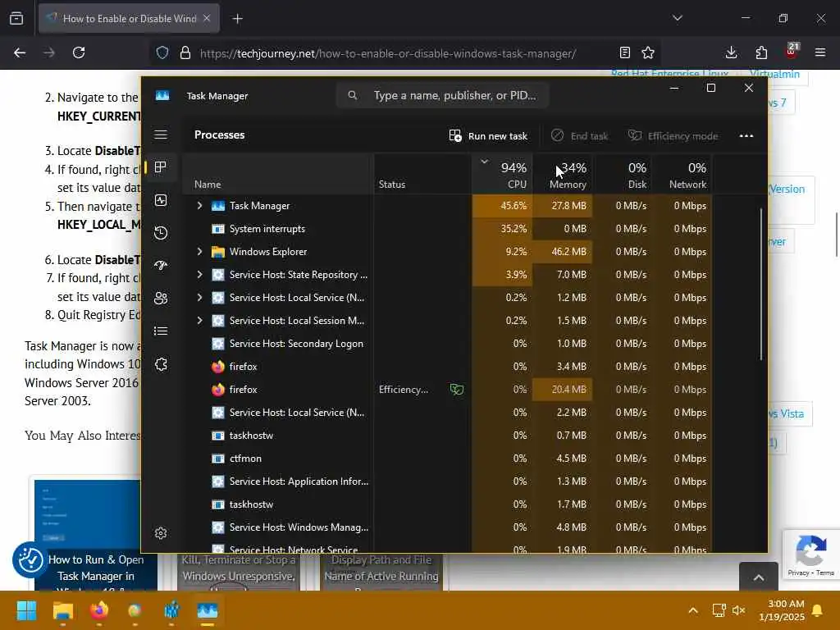Open Firefox application menu
840x630 pixels.
[820, 52]
